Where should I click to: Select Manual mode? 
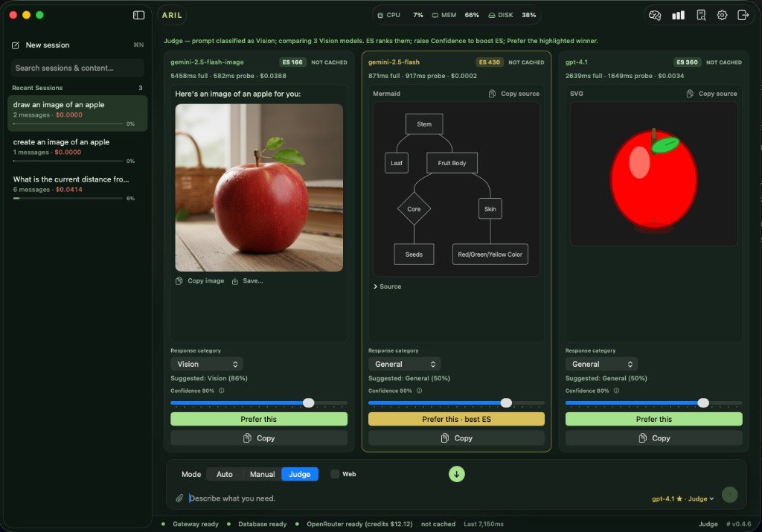click(262, 474)
